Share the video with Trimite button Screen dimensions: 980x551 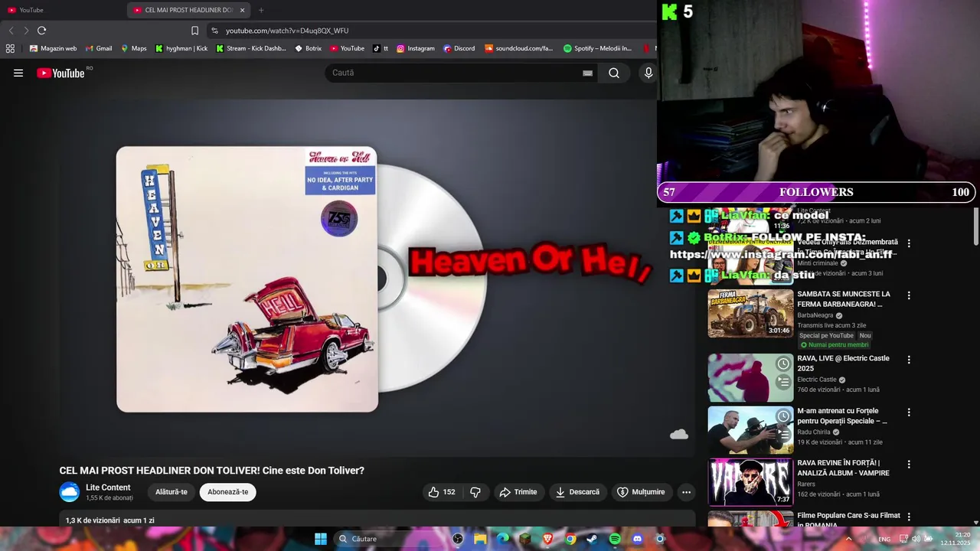pyautogui.click(x=518, y=492)
